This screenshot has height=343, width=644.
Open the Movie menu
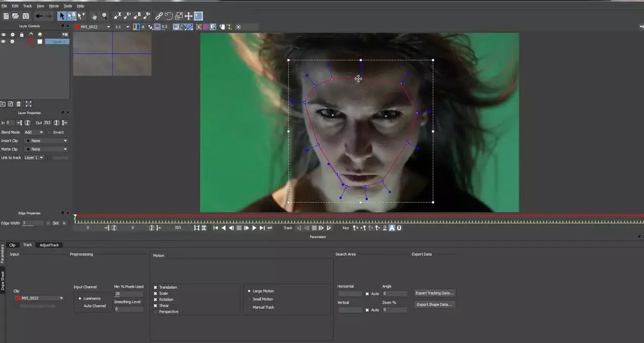54,6
